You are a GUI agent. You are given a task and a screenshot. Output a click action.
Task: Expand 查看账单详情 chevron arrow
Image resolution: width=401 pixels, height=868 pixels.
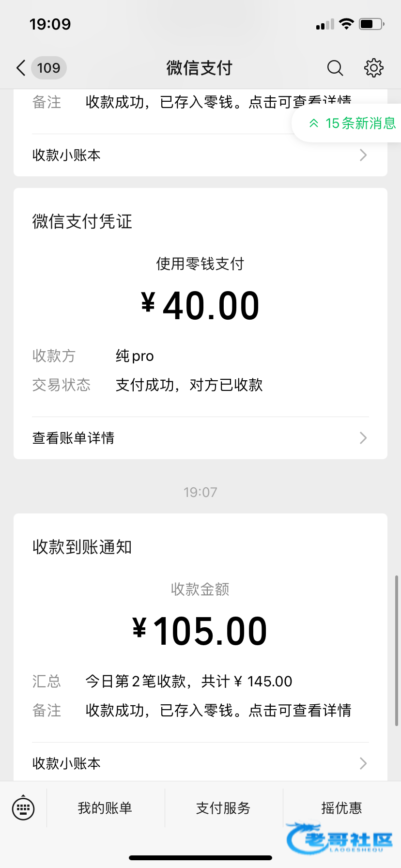[363, 438]
